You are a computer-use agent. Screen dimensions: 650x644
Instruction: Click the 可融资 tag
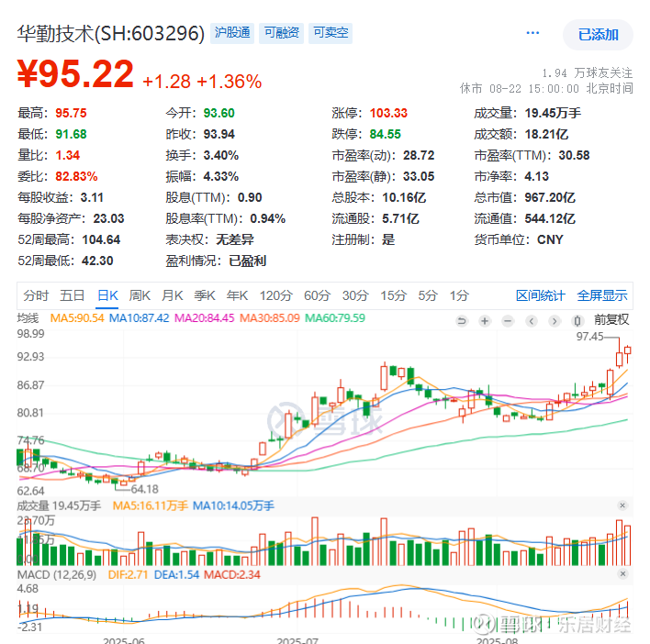[x=282, y=33]
